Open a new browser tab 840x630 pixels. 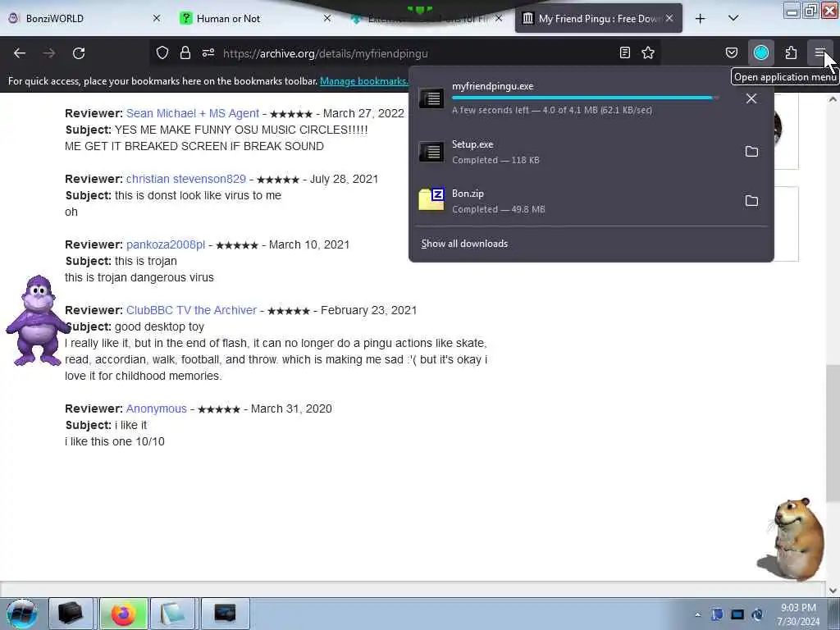(700, 19)
